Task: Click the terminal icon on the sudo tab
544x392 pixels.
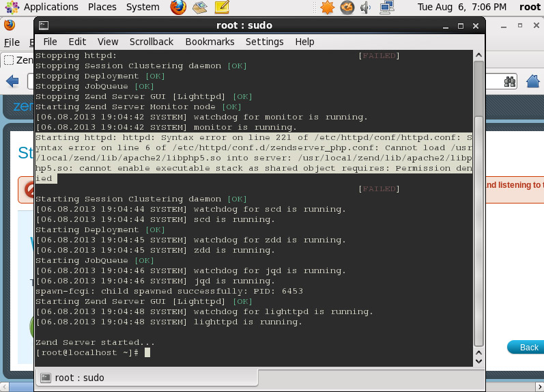Action: [x=46, y=378]
